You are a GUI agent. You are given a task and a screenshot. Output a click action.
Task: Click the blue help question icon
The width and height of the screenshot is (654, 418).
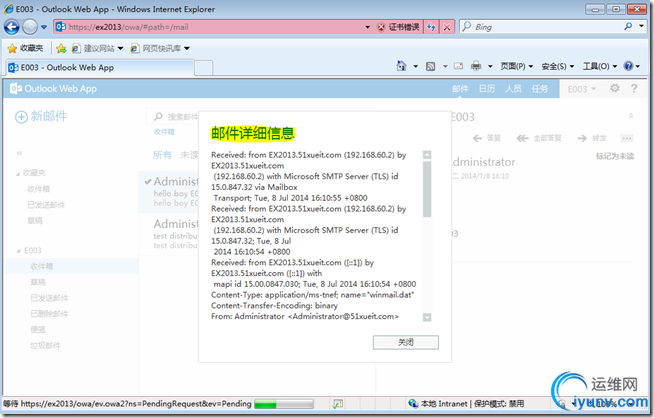628,66
